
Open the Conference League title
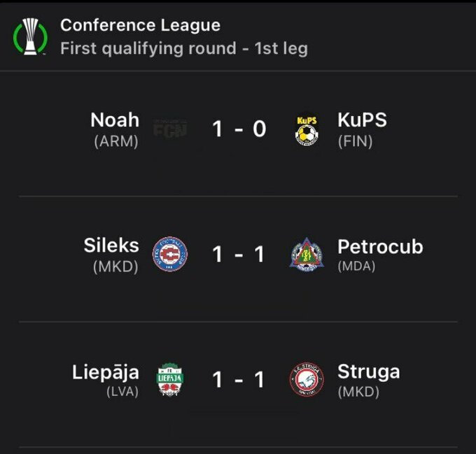[140, 26]
